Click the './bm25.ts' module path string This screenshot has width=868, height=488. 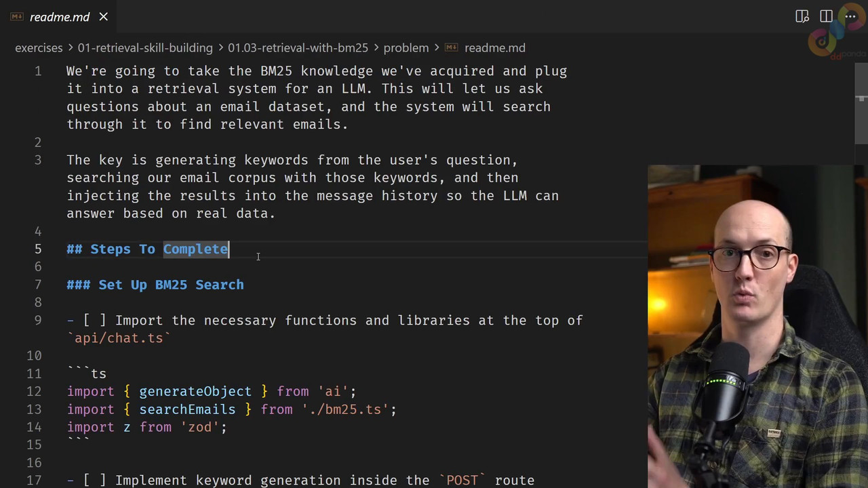click(345, 409)
